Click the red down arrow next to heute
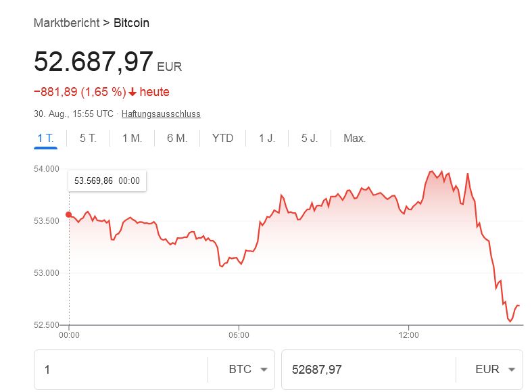 point(132,92)
